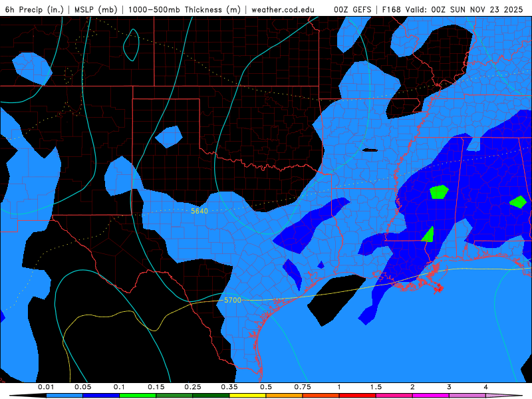Click the 0.15 legend value
Screen dimensions: 532x399
point(156,387)
